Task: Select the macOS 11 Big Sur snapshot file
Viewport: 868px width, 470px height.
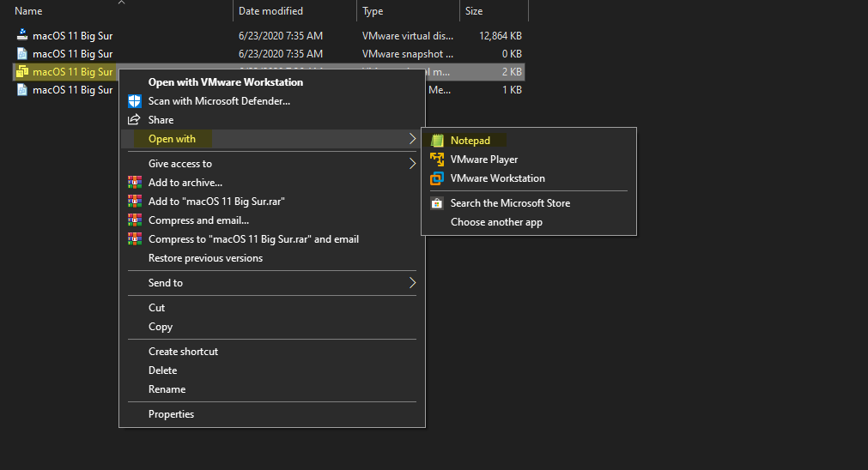Action: [72, 54]
